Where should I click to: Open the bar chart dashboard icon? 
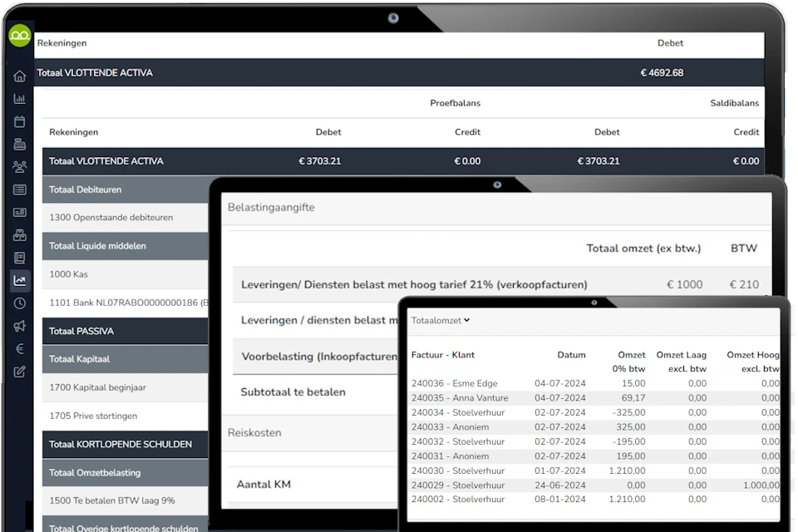click(x=20, y=99)
